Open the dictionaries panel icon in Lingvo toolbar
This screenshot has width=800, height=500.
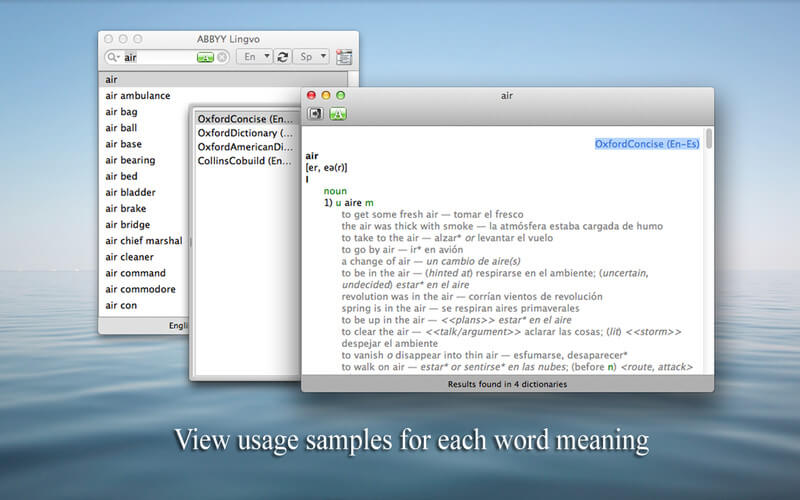[344, 57]
